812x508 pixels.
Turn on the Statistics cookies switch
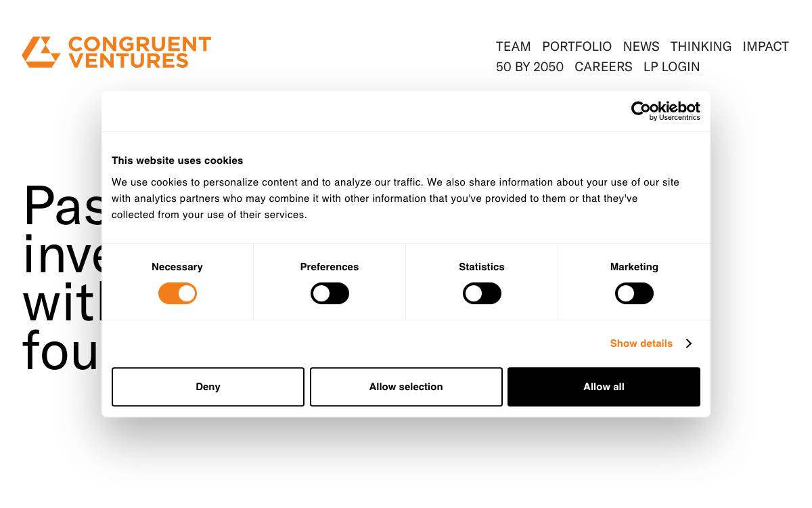pos(482,293)
